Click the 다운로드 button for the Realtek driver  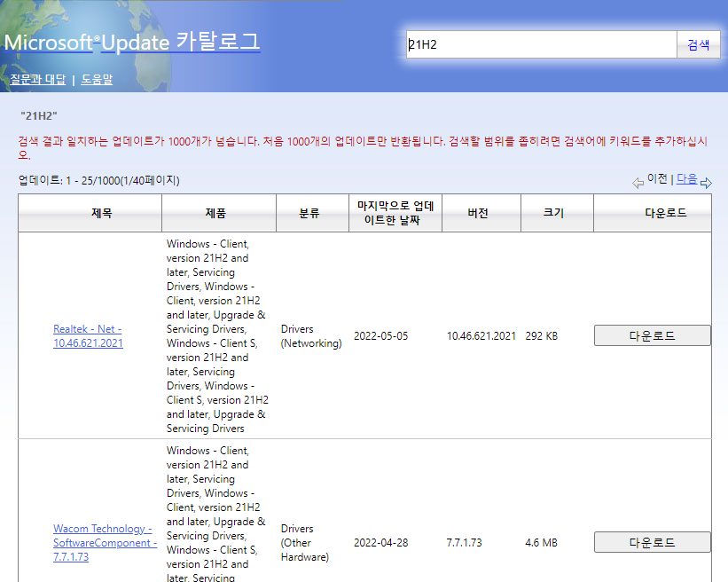pos(652,334)
